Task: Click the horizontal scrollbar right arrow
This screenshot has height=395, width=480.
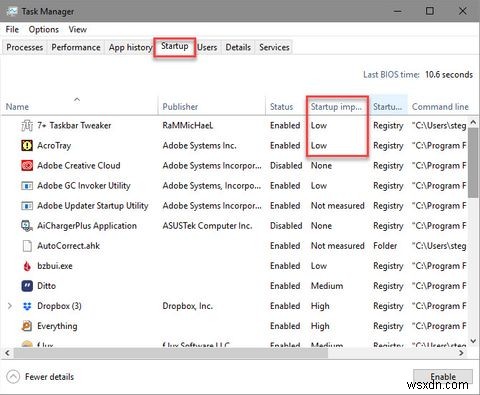Action: tap(462, 353)
